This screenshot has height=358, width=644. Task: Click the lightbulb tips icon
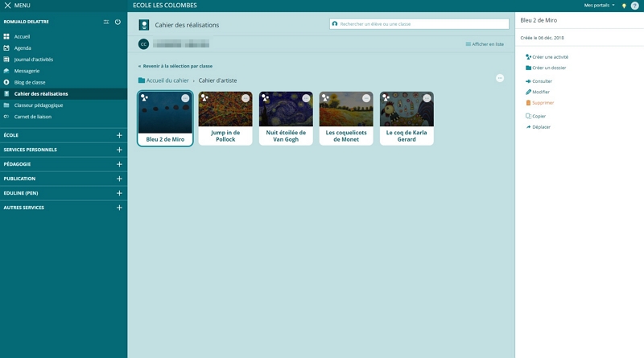(x=624, y=6)
